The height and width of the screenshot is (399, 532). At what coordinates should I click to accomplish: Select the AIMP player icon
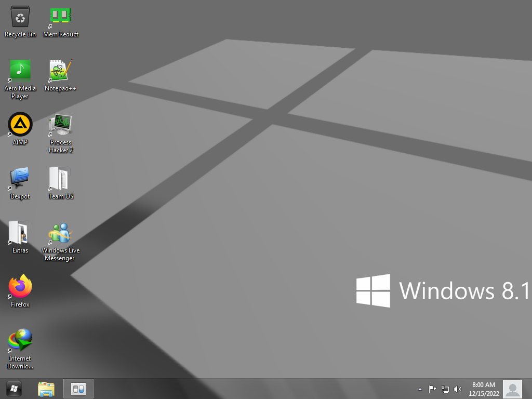(x=20, y=124)
